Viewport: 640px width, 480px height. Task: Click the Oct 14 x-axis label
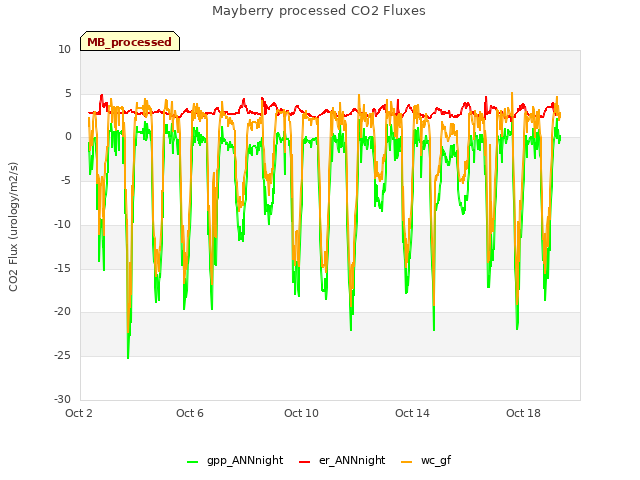coord(412,413)
